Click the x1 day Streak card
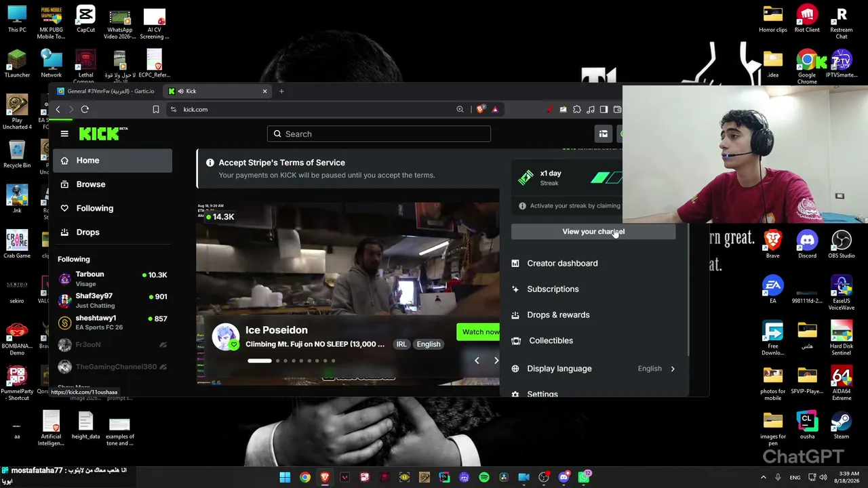 pos(567,178)
